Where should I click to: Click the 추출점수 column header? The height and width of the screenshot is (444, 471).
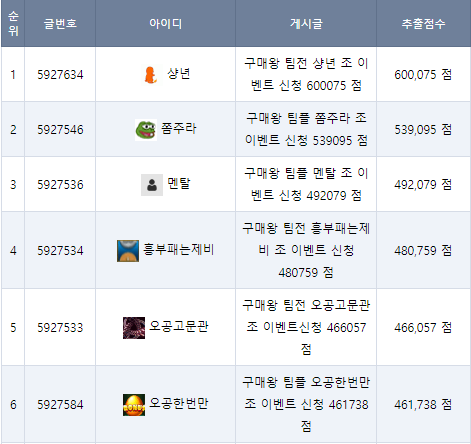(x=423, y=24)
